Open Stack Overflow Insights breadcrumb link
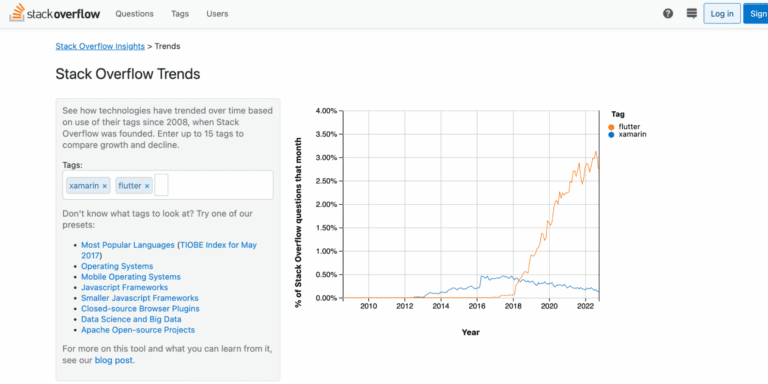 click(100, 46)
